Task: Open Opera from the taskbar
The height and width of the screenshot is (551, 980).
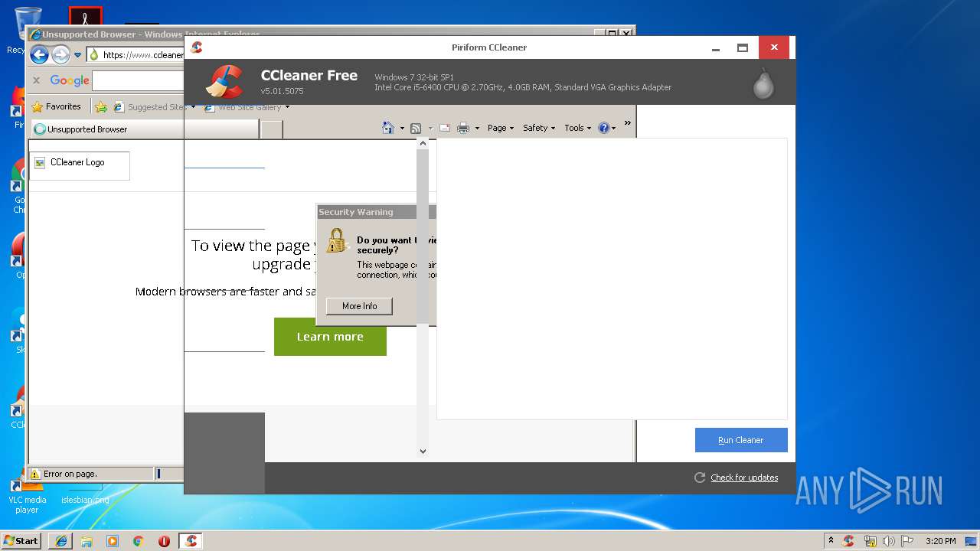Action: pos(164,541)
